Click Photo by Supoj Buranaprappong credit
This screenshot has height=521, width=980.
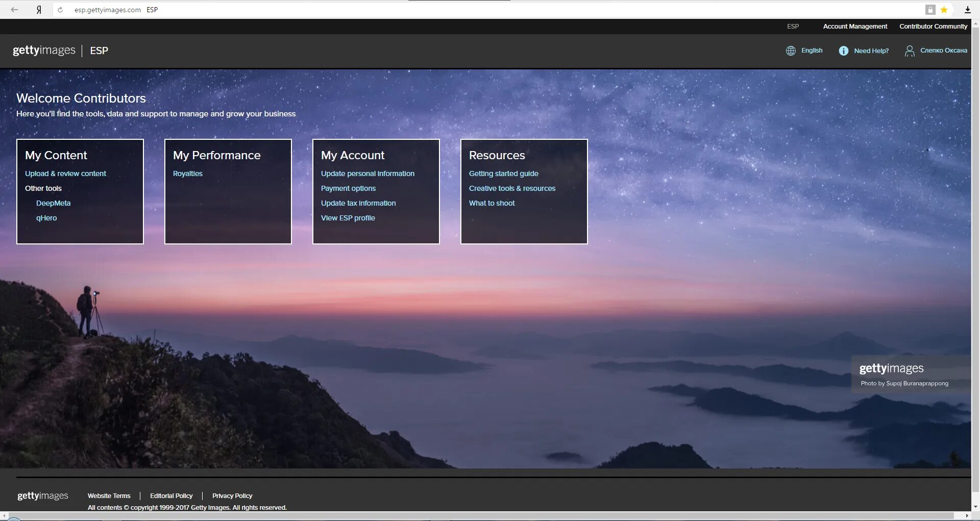coord(904,383)
